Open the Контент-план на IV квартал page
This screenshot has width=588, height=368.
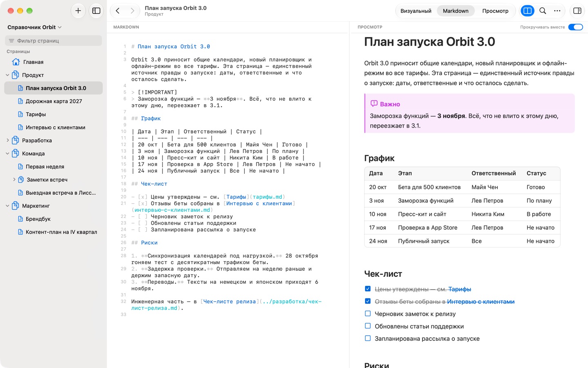click(x=53, y=232)
